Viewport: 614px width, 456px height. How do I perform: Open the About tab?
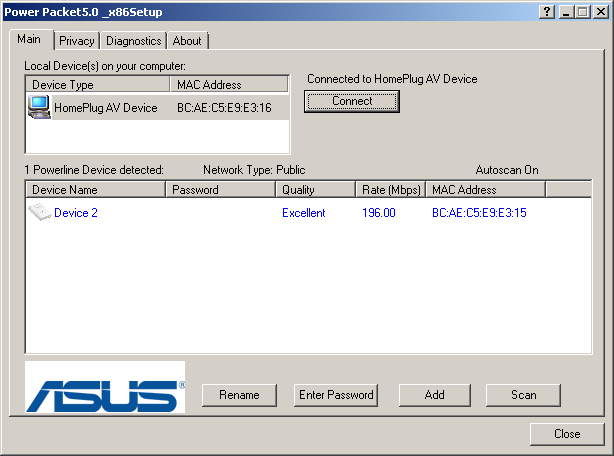pyautogui.click(x=187, y=41)
